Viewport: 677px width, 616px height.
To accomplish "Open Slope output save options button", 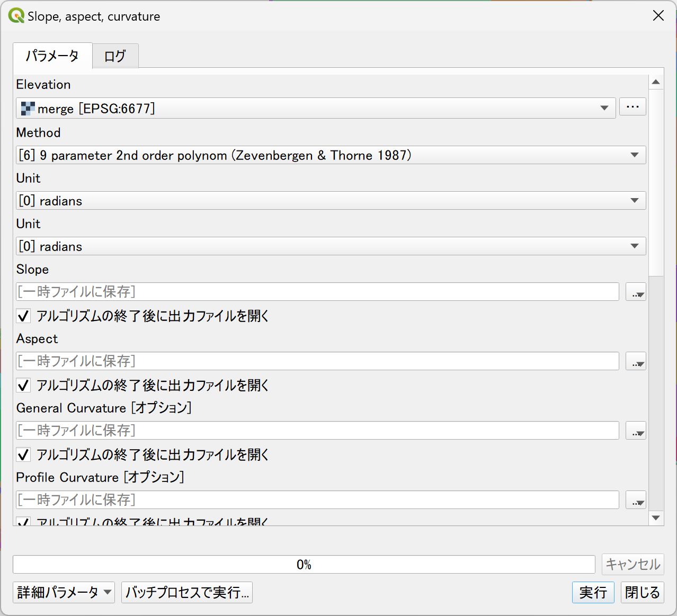I will coord(636,292).
